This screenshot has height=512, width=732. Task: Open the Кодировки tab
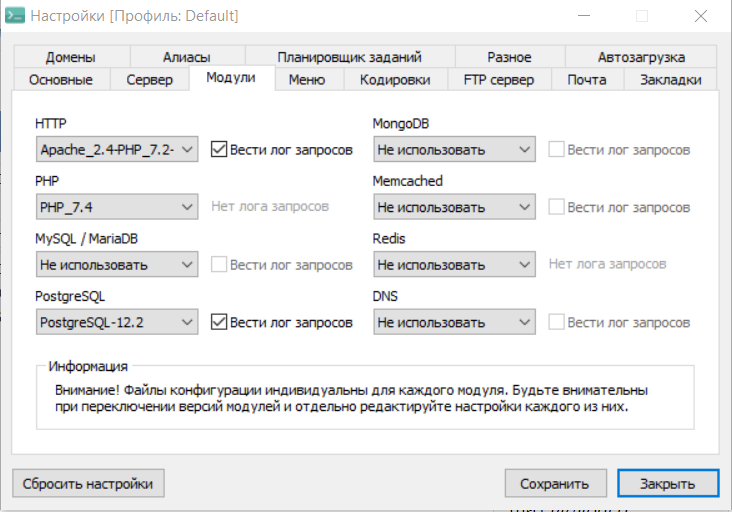[394, 80]
